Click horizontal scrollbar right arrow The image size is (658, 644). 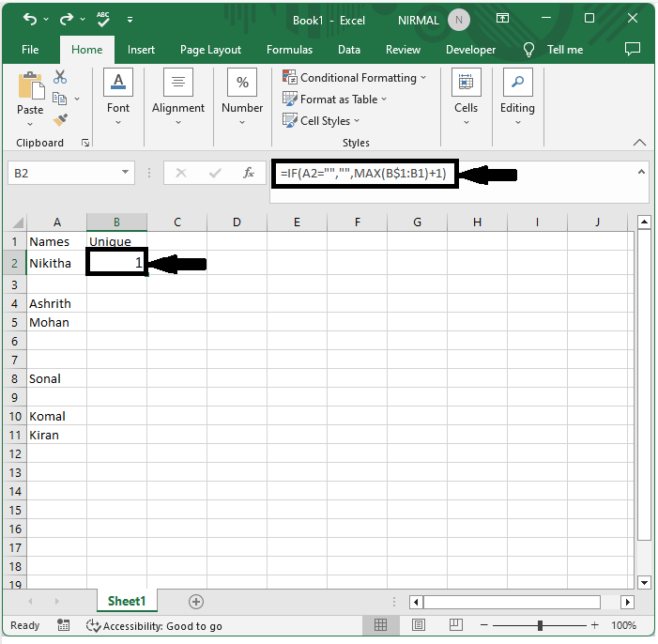[x=627, y=602]
